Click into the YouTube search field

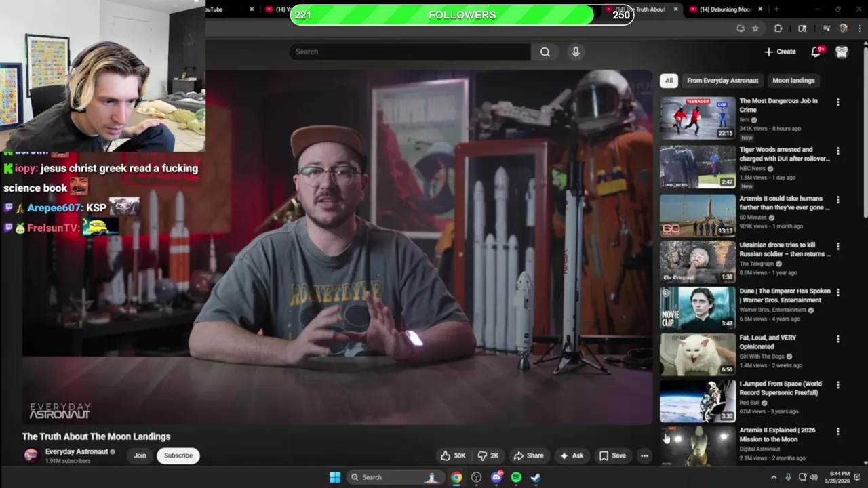[410, 52]
